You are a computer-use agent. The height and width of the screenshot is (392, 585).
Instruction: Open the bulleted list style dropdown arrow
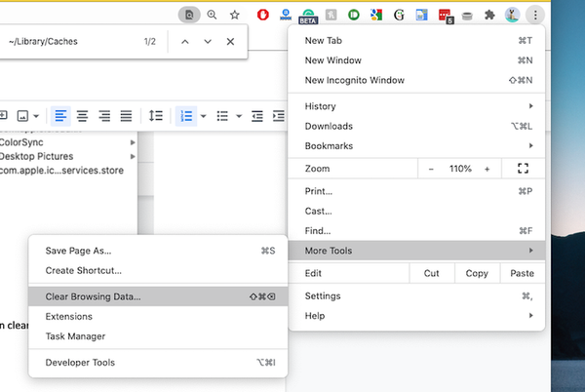(x=239, y=116)
